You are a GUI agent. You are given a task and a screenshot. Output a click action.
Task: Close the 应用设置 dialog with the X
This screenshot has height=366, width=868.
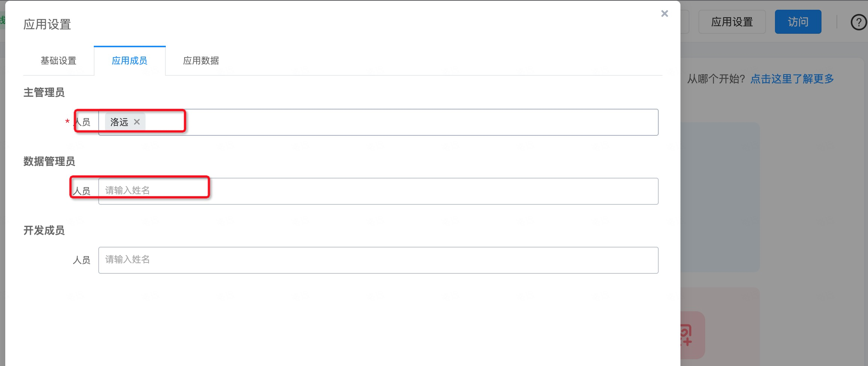point(664,13)
